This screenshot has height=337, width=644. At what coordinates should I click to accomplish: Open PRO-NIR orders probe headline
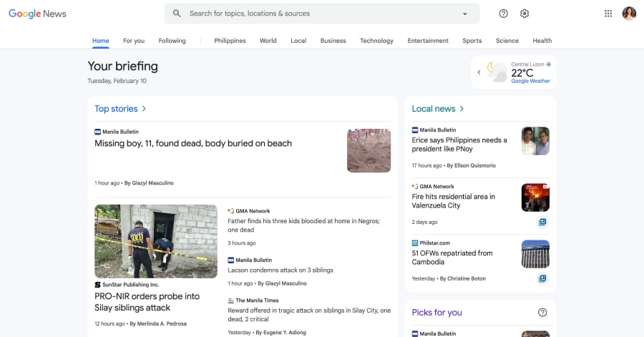(x=147, y=302)
